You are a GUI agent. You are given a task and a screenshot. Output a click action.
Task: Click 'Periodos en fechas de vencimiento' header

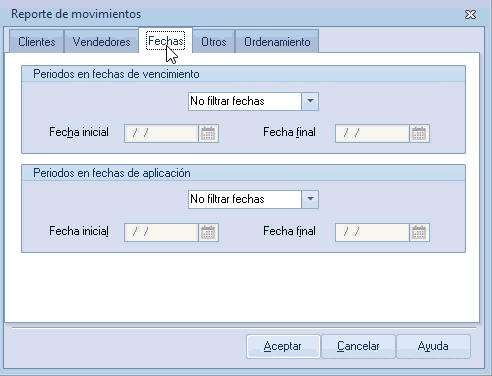click(x=116, y=74)
